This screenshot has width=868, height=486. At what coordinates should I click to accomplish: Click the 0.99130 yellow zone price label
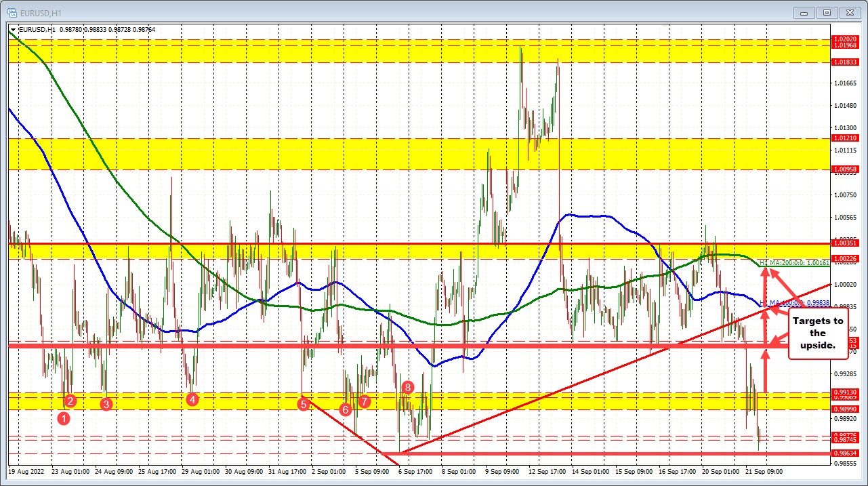pyautogui.click(x=846, y=391)
